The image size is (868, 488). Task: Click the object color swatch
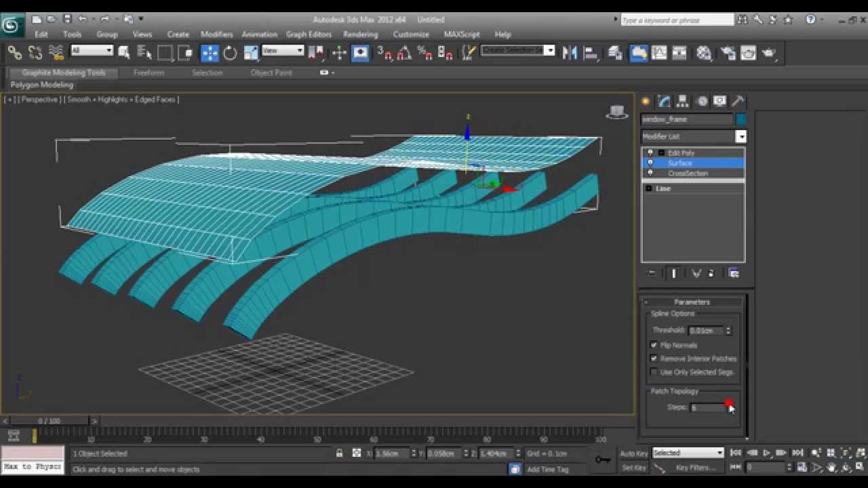tap(741, 119)
